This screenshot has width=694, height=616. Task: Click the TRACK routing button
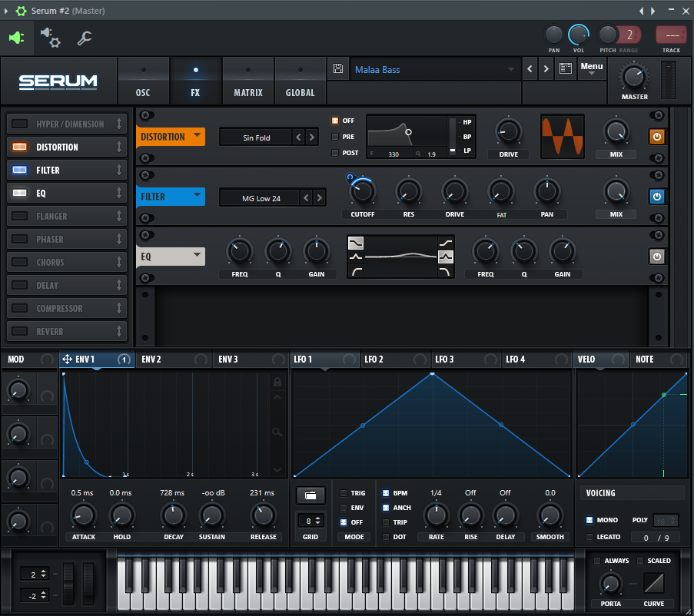pyautogui.click(x=671, y=35)
